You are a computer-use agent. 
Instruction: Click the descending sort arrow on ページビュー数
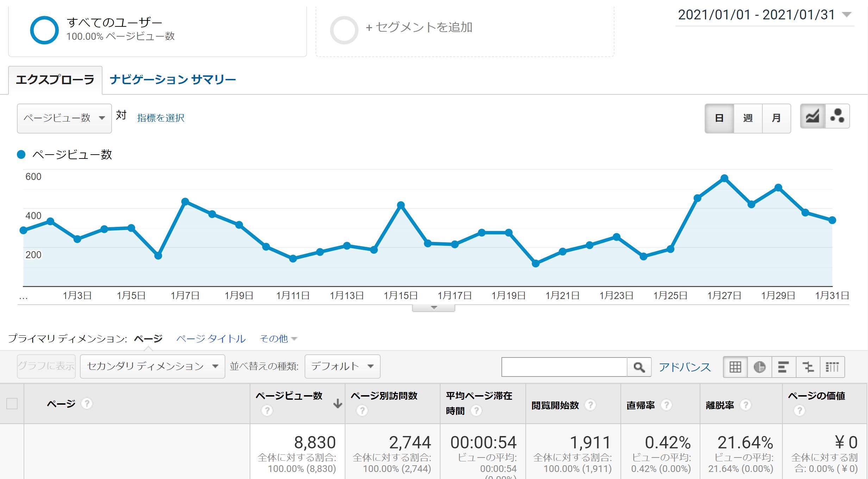pyautogui.click(x=337, y=404)
